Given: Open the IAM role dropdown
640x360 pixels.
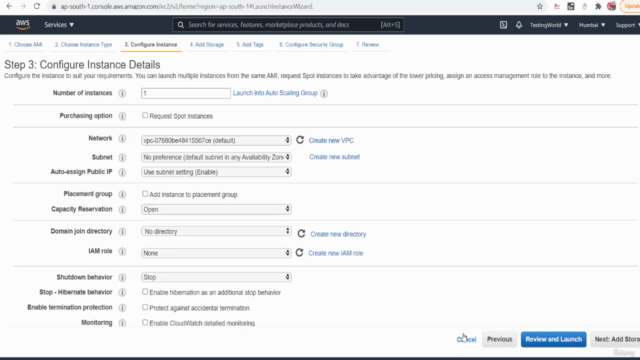Looking at the screenshot, I should tap(216, 253).
